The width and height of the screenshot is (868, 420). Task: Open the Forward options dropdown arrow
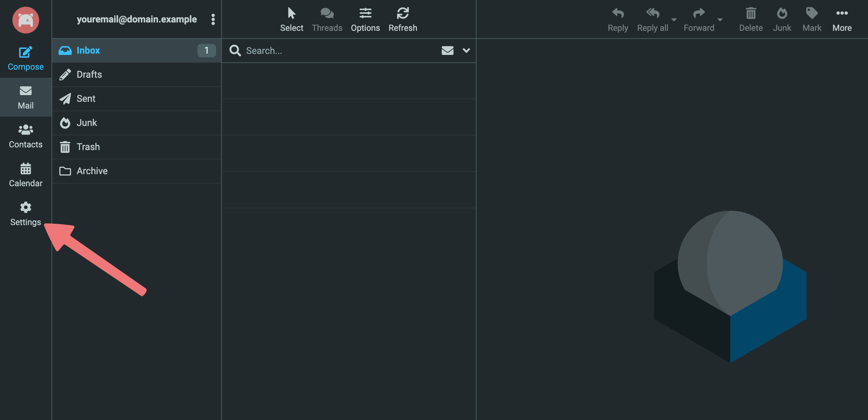720,19
